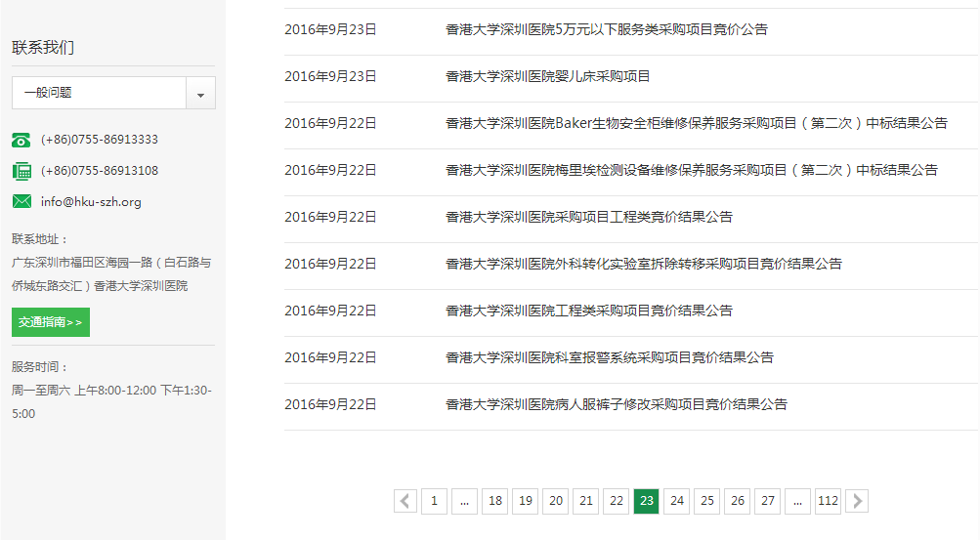Open the info@hku-szh.org email link
The width and height of the screenshot is (980, 540).
pyautogui.click(x=91, y=202)
